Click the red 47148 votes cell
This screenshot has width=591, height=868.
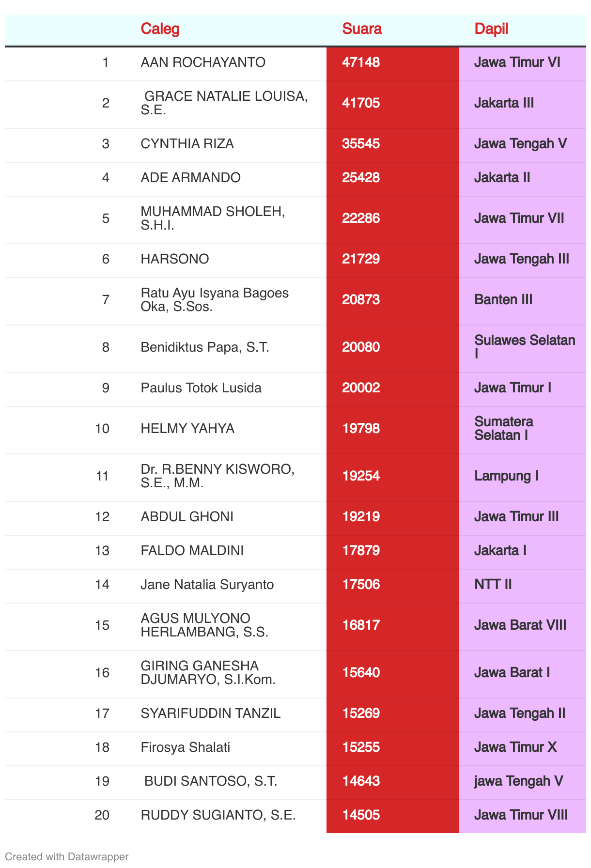pos(361,62)
